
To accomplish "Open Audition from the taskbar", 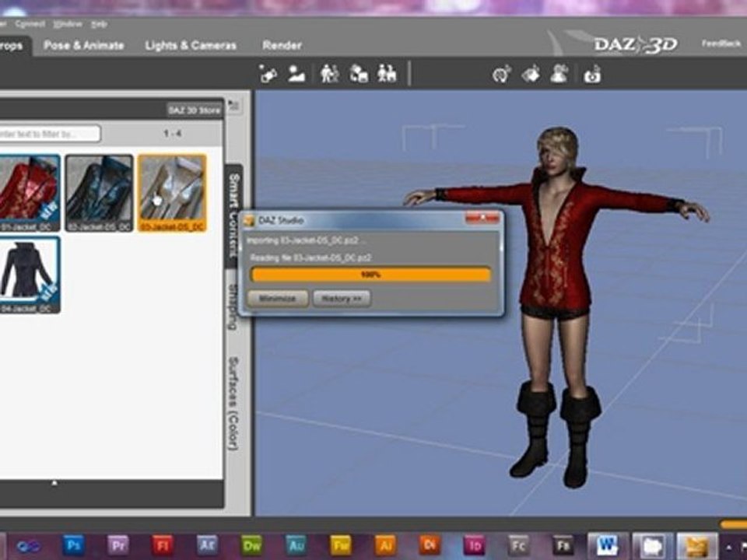I will (296, 545).
